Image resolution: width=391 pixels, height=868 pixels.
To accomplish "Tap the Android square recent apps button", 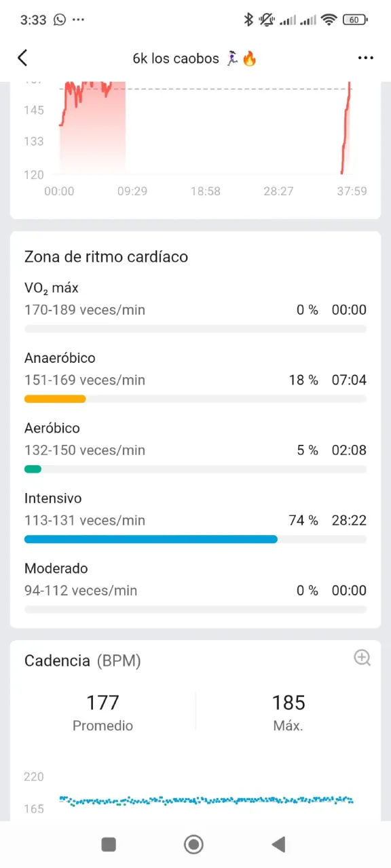I will [109, 844].
